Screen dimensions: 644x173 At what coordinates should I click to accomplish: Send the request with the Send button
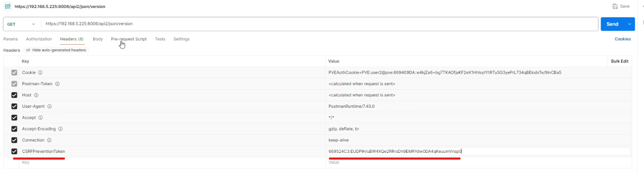612,24
